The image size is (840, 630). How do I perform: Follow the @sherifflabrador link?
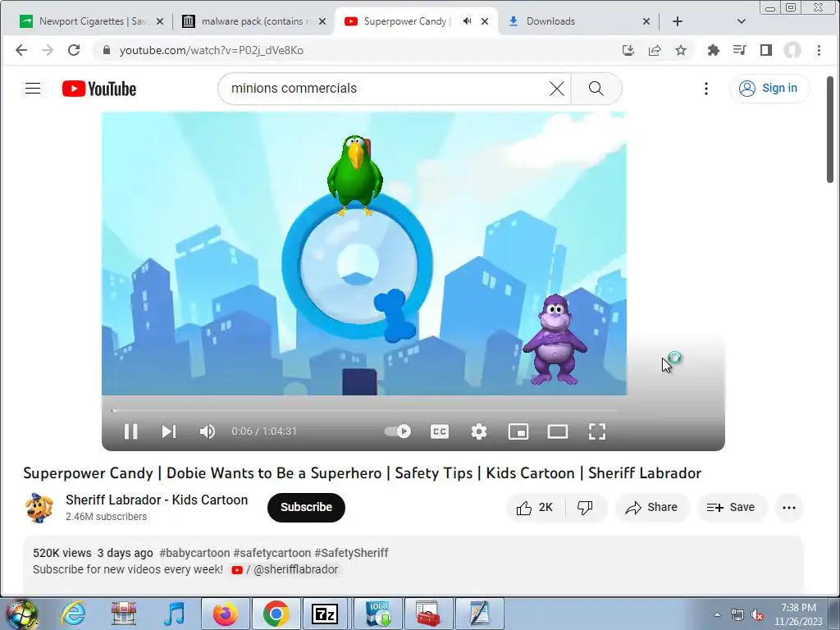(x=295, y=569)
